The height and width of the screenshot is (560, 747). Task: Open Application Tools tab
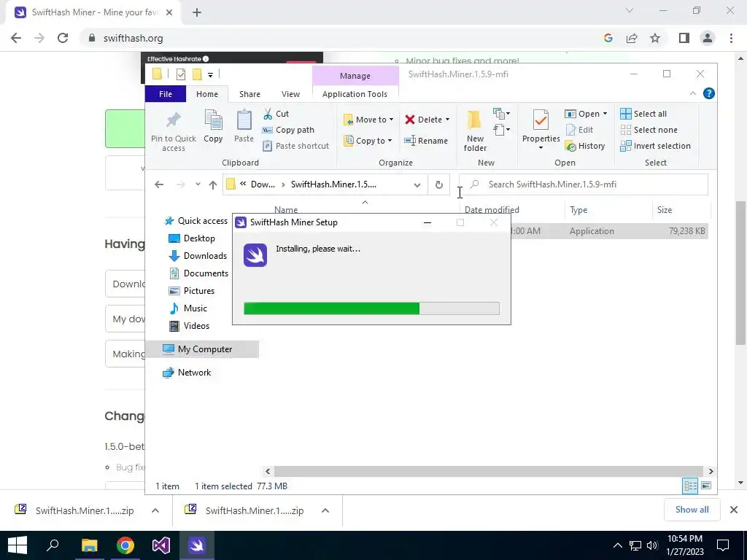coord(355,94)
